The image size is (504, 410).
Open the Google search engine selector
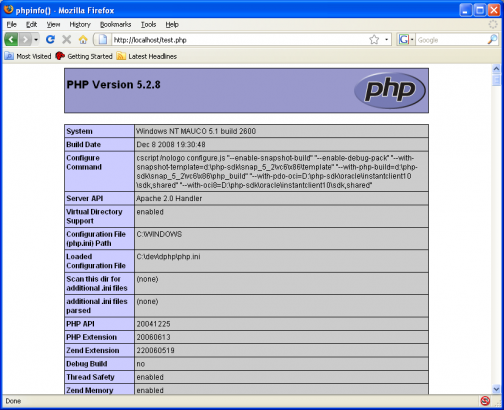pos(406,40)
